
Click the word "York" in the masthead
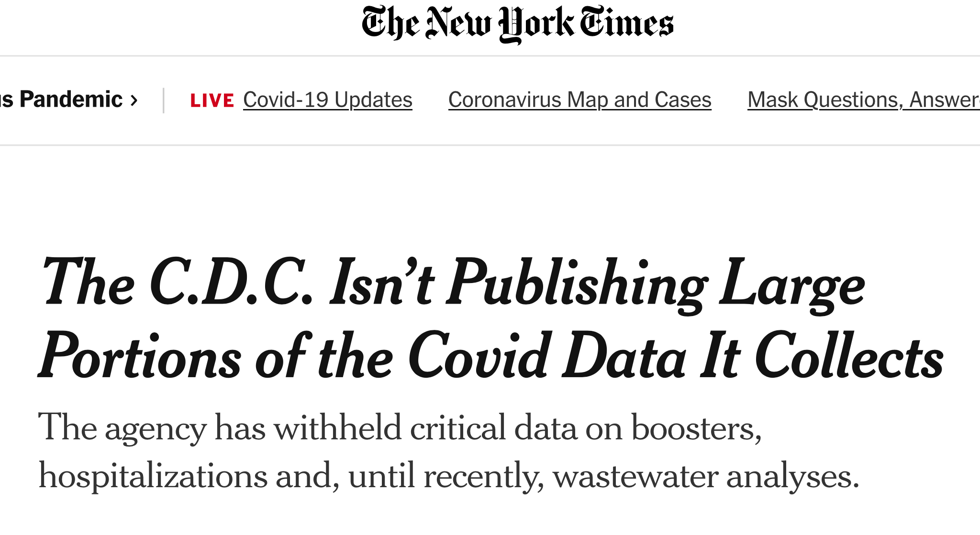[536, 25]
